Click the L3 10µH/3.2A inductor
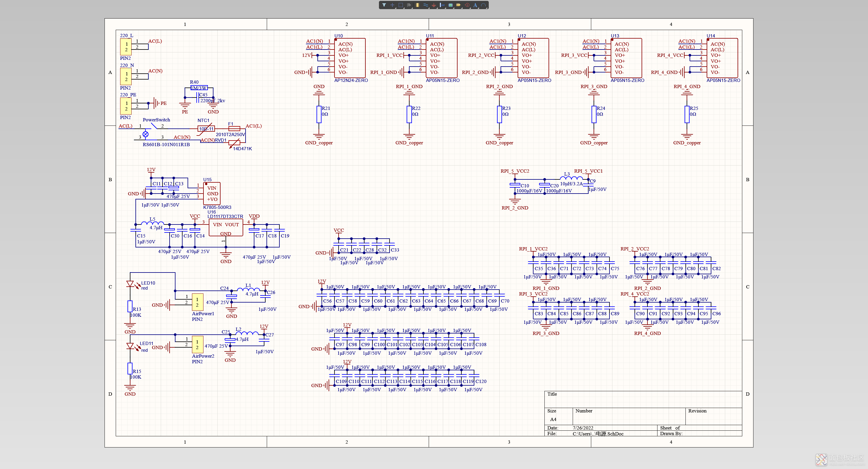The image size is (868, 469). 571,178
